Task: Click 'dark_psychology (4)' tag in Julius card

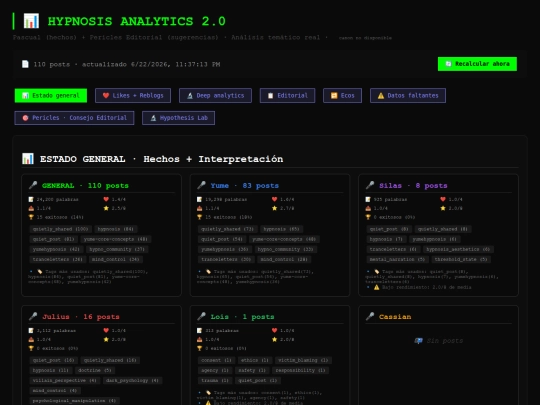Action: point(132,380)
